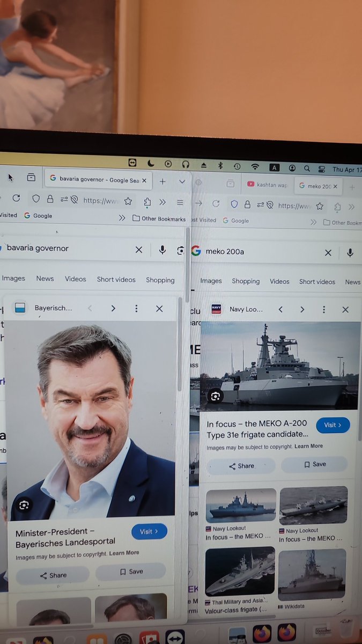Open Google bookmark in bavaria governor window

click(x=38, y=215)
